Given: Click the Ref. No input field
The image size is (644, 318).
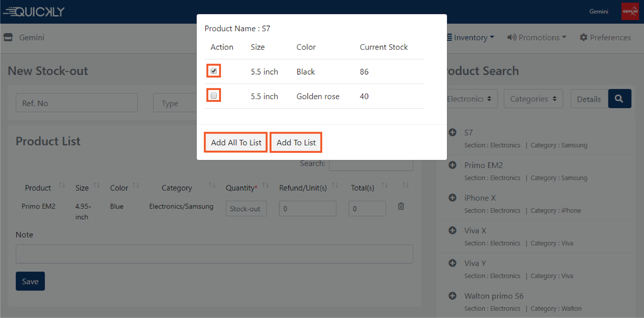Looking at the screenshot, I should (x=77, y=103).
